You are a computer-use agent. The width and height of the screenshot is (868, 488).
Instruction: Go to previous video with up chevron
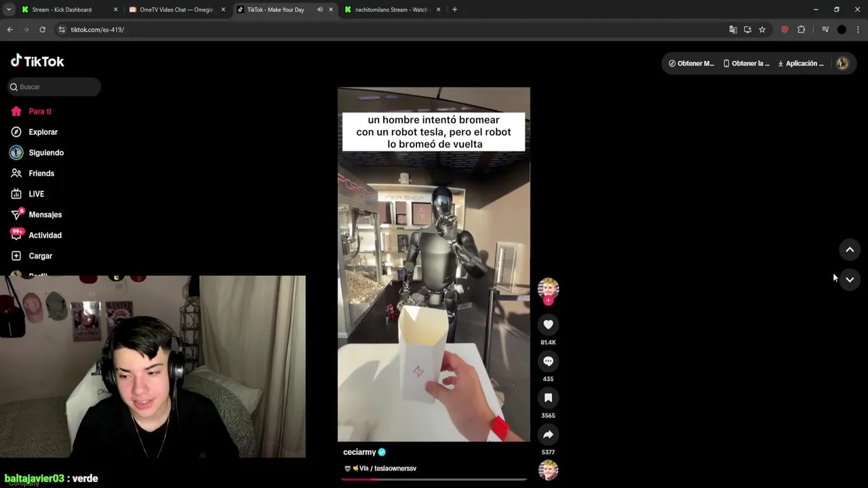[x=850, y=249]
